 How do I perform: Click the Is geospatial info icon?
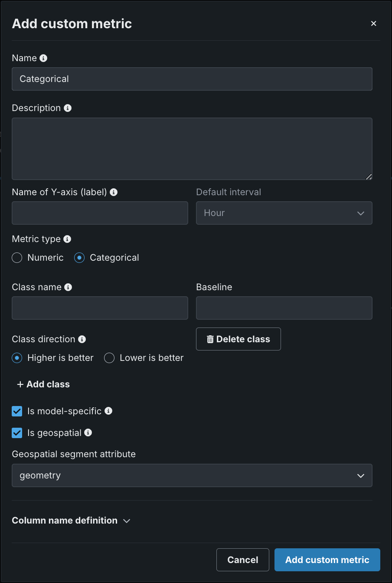point(88,432)
